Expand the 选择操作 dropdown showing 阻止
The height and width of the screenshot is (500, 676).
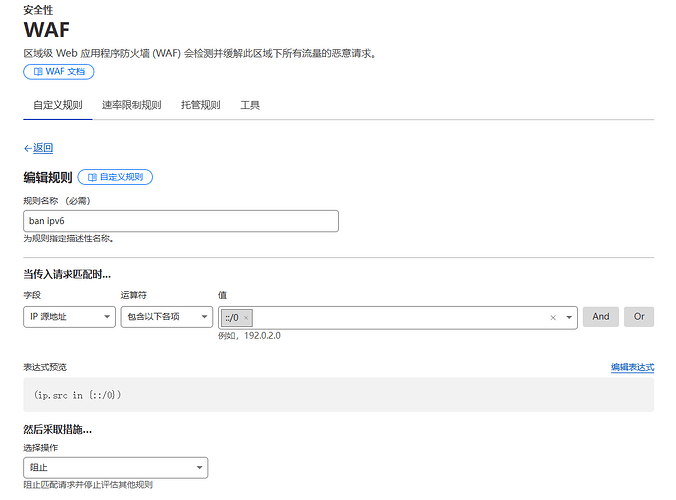(115, 468)
